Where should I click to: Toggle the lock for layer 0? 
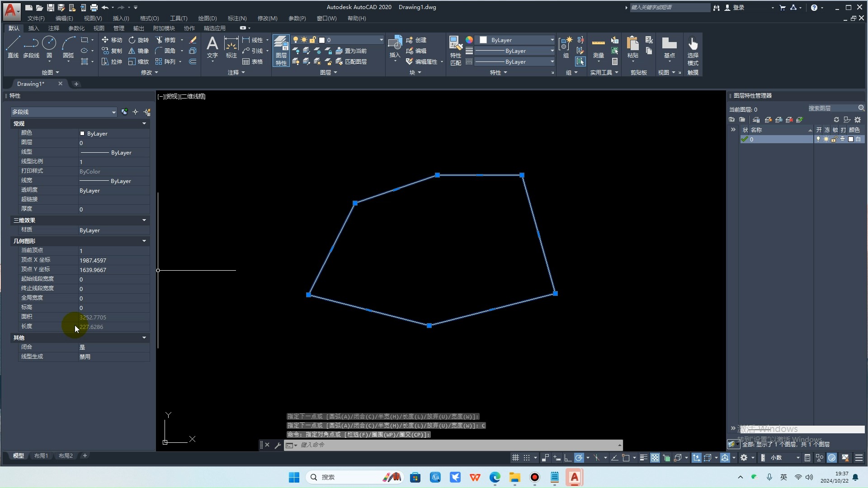pos(834,140)
